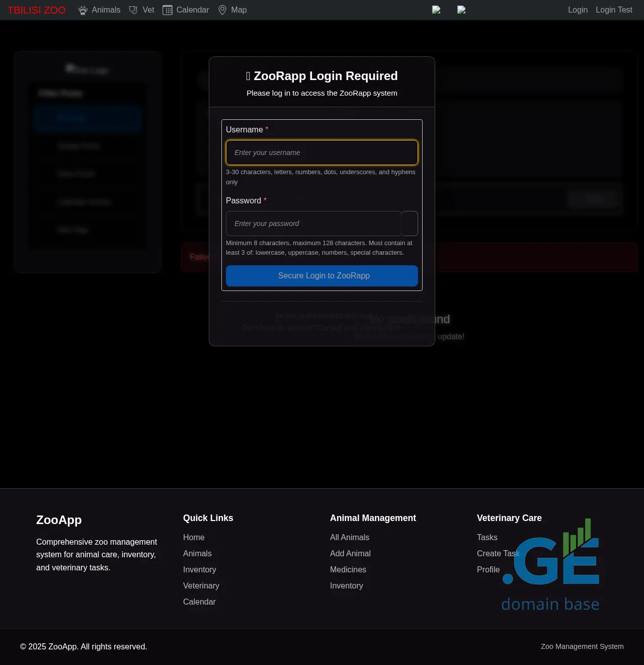Open Add Animal footer link

point(350,554)
